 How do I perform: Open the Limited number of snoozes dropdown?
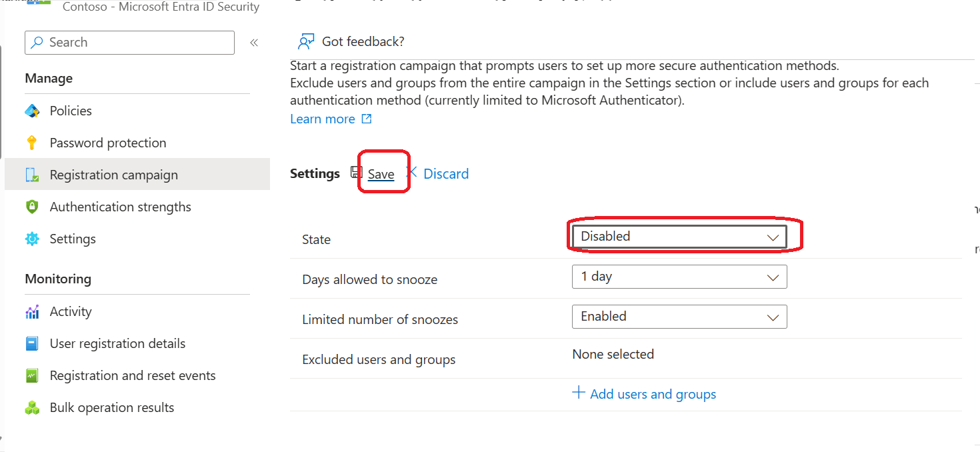(x=679, y=316)
